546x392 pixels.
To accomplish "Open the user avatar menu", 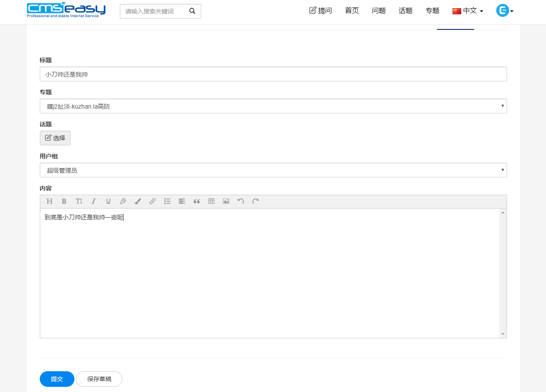I will pyautogui.click(x=504, y=11).
